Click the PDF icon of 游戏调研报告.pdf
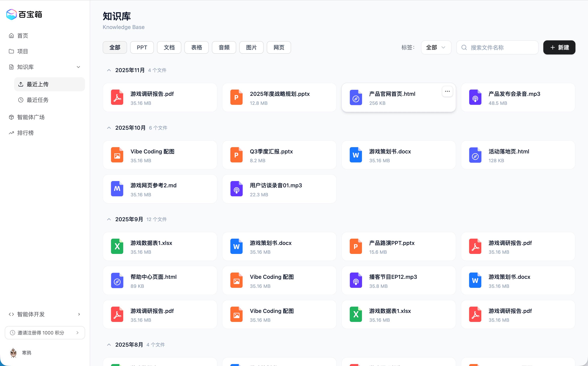Screen dimensions: 588x366 117,97
